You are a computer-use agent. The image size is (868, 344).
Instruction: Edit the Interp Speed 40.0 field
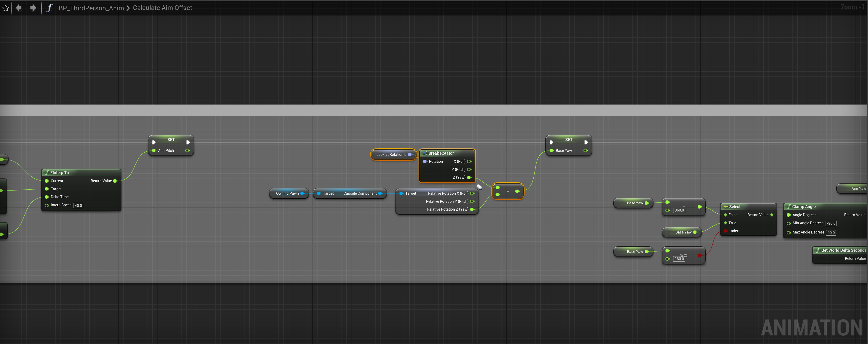tap(78, 205)
